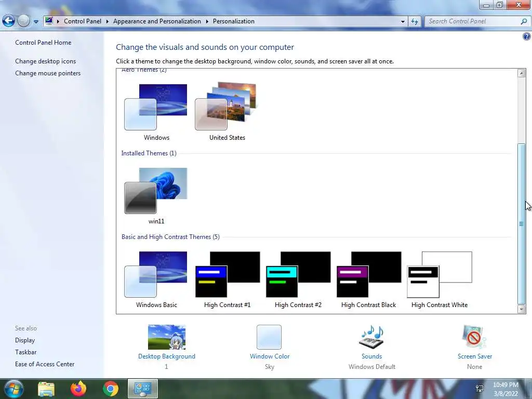Screen dimensions: 532x399
Task: Open Change mouse pointers link
Action: 48,73
